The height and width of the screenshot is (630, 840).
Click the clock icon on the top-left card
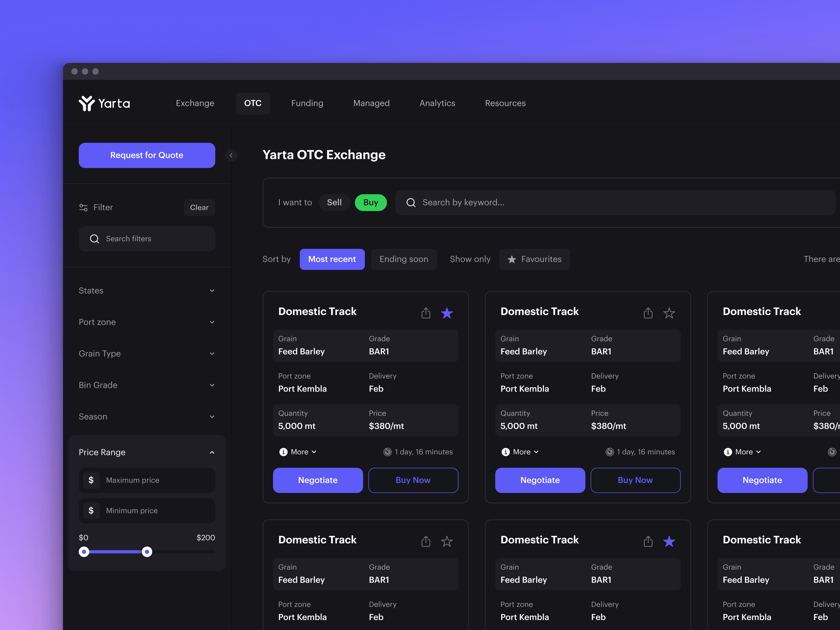pyautogui.click(x=387, y=452)
